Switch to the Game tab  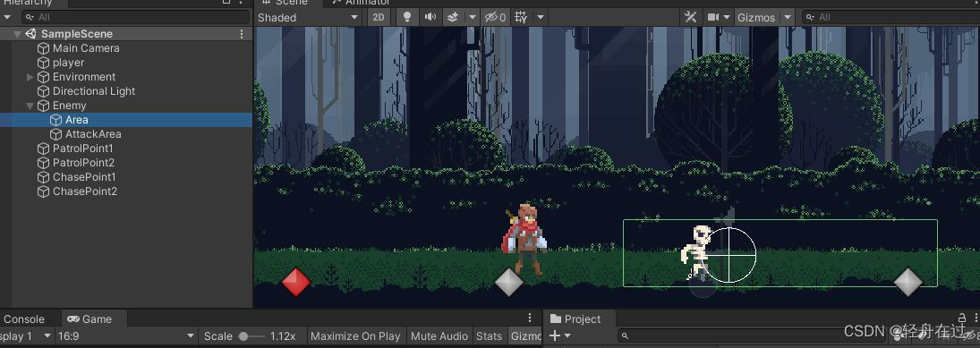click(90, 319)
